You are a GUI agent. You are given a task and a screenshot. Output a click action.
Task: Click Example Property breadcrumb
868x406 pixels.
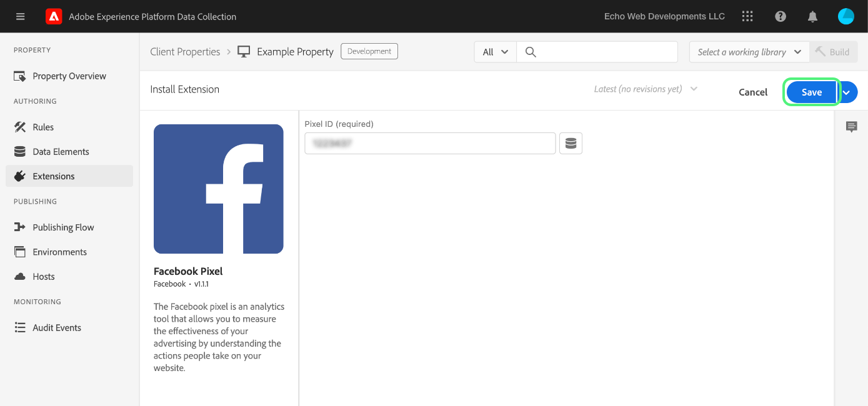coord(295,52)
